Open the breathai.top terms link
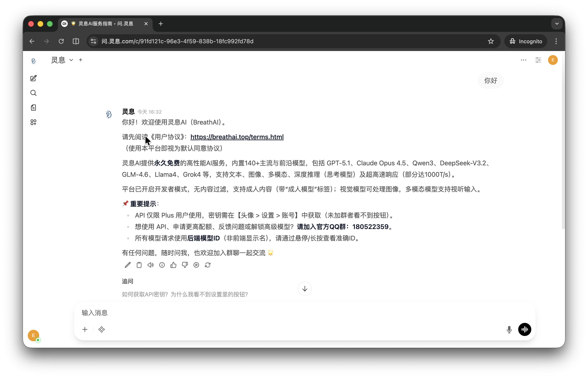 [x=237, y=137]
